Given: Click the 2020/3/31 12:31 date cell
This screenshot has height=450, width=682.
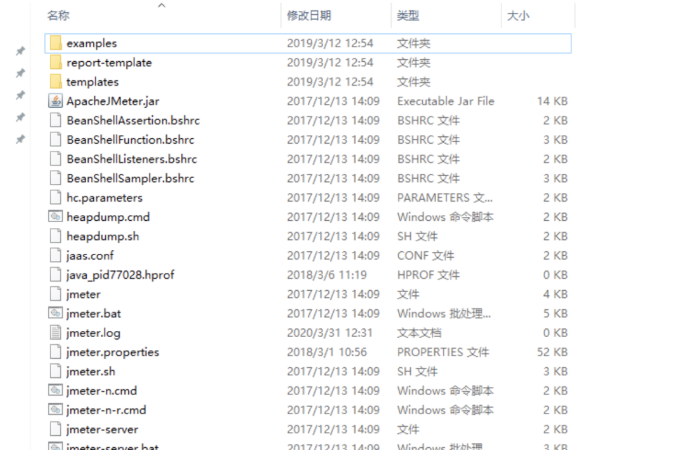Looking at the screenshot, I should [x=330, y=333].
